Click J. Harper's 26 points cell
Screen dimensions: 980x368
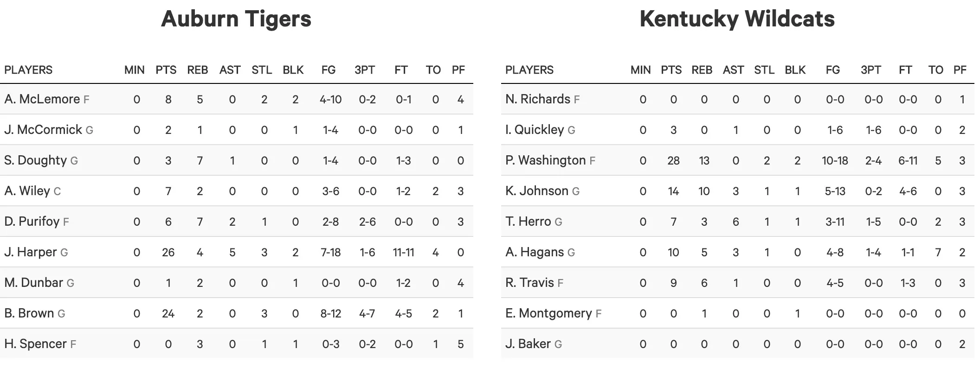168,252
